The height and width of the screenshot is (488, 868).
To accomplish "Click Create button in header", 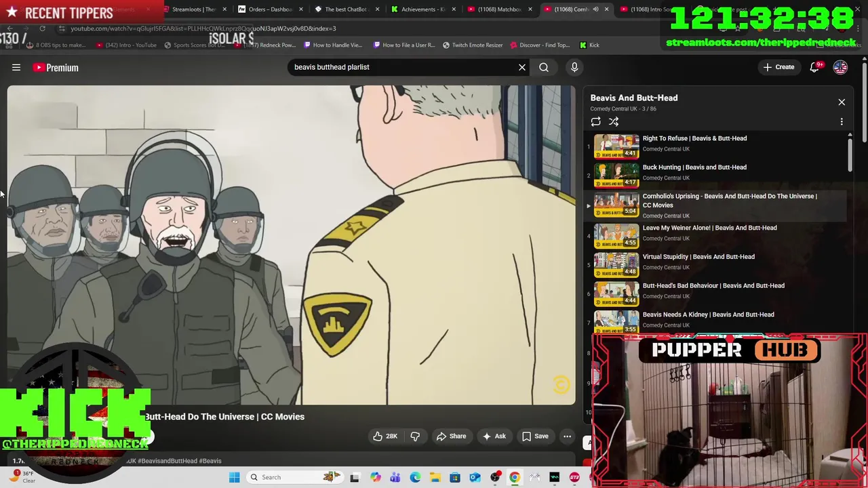I will (x=778, y=67).
